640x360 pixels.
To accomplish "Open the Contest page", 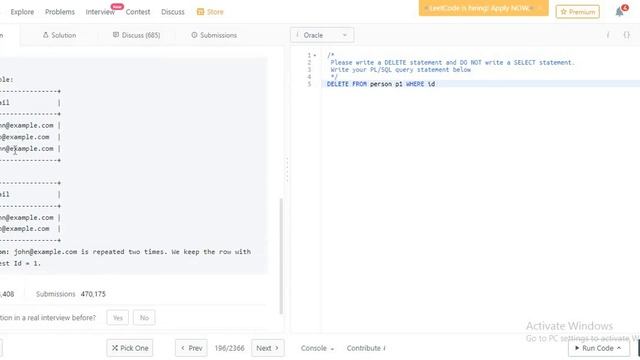I will click(x=138, y=12).
